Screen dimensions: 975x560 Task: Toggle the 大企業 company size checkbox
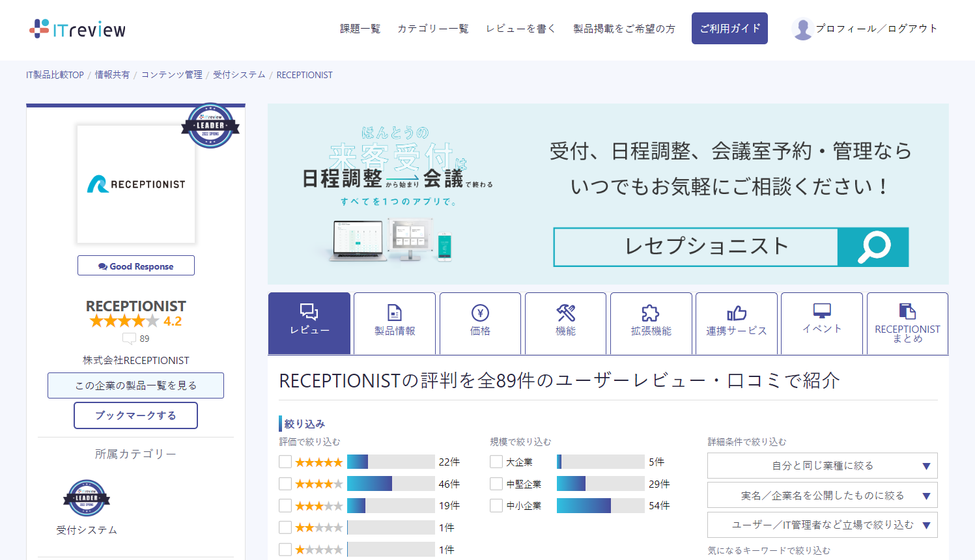tap(496, 462)
